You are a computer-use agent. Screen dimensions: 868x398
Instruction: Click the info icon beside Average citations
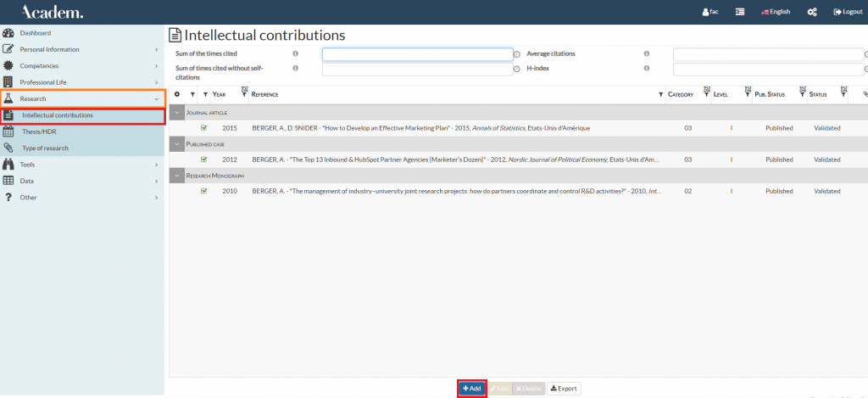[646, 53]
